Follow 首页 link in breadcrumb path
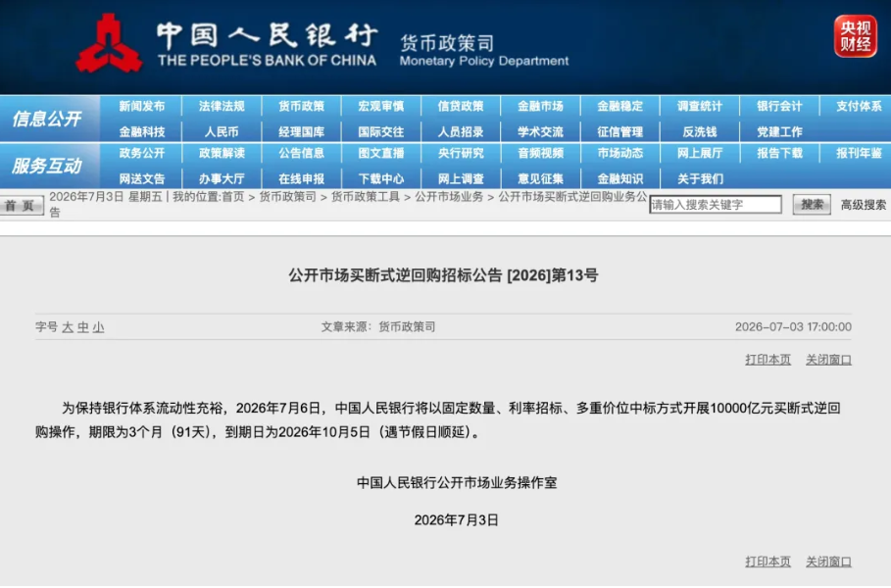Image resolution: width=891 pixels, height=588 pixels. point(233,197)
